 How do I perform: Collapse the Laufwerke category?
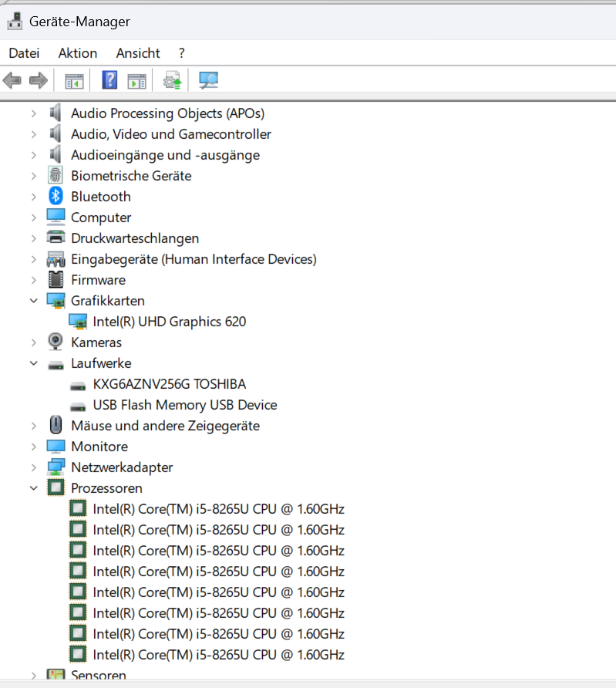34,363
